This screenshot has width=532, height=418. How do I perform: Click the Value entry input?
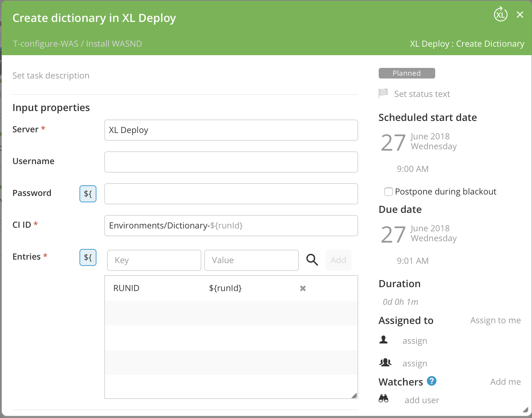point(252,260)
